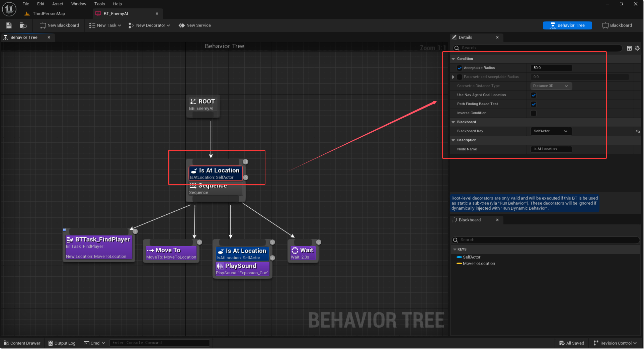This screenshot has height=349, width=644.
Task: Open Details panel settings gear icon
Action: pos(637,48)
